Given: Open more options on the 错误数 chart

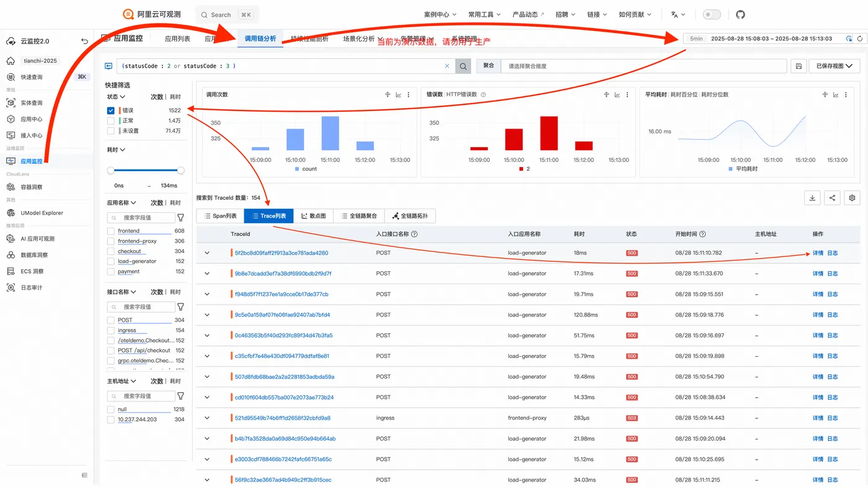Looking at the screenshot, I should 628,95.
